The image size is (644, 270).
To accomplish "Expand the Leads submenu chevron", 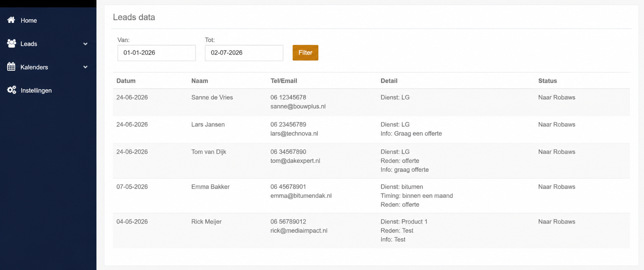I will [x=85, y=44].
